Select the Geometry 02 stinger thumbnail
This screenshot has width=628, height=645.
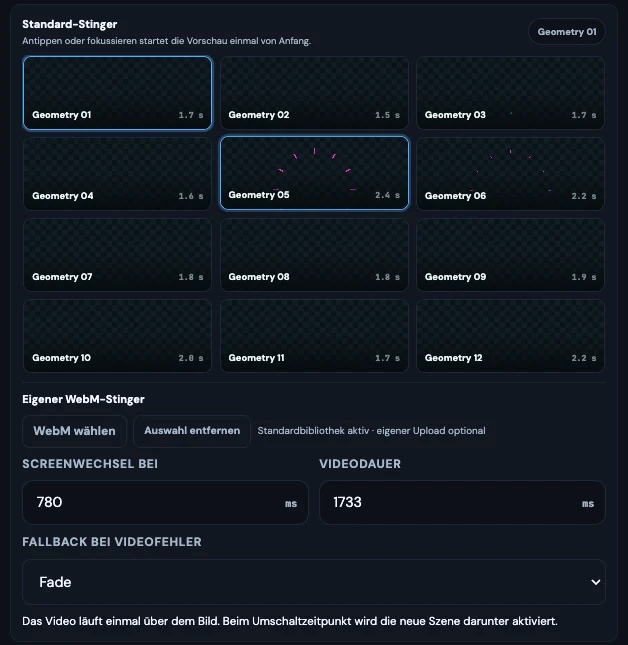(314, 93)
